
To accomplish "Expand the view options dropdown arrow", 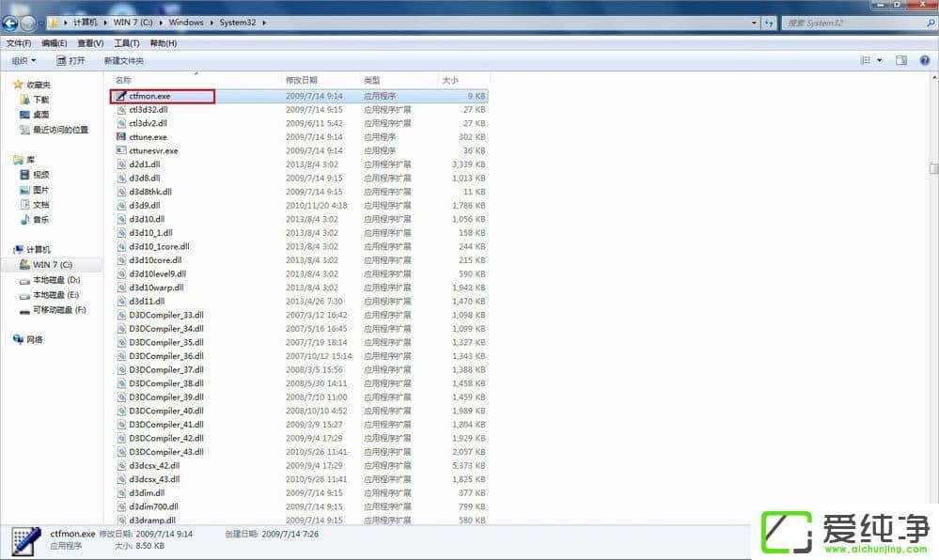I will (x=880, y=60).
